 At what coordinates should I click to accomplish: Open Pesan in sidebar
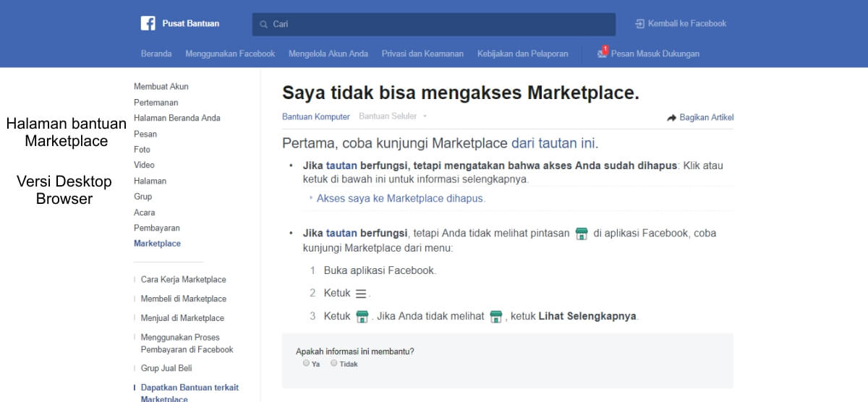coord(145,134)
